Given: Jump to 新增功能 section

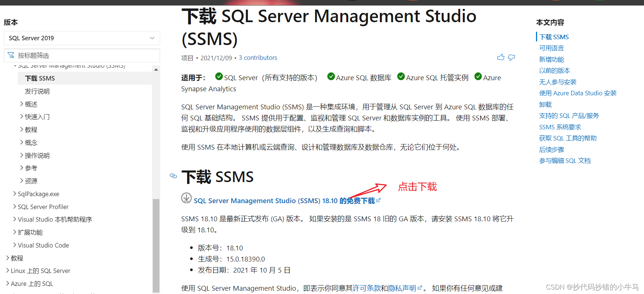Looking at the screenshot, I should click(x=552, y=59).
